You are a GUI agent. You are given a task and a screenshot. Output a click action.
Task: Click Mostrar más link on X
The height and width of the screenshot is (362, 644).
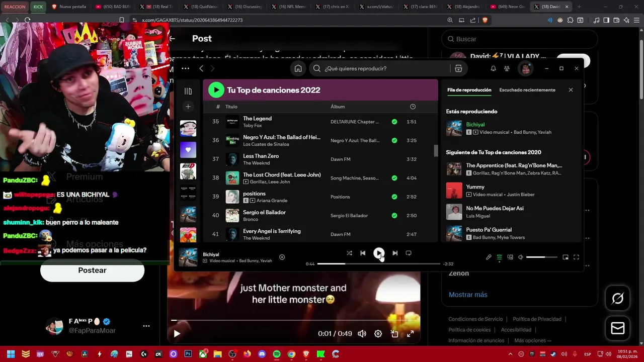[468, 295]
